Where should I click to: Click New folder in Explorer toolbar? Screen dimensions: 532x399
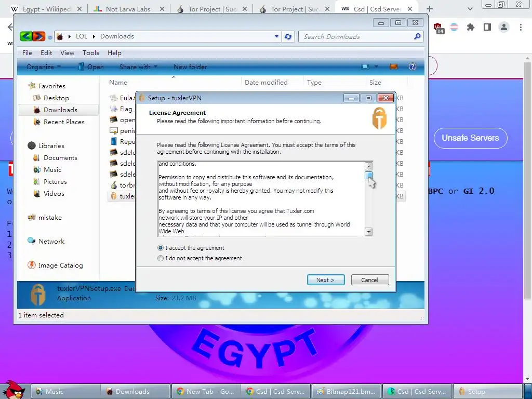[190, 67]
